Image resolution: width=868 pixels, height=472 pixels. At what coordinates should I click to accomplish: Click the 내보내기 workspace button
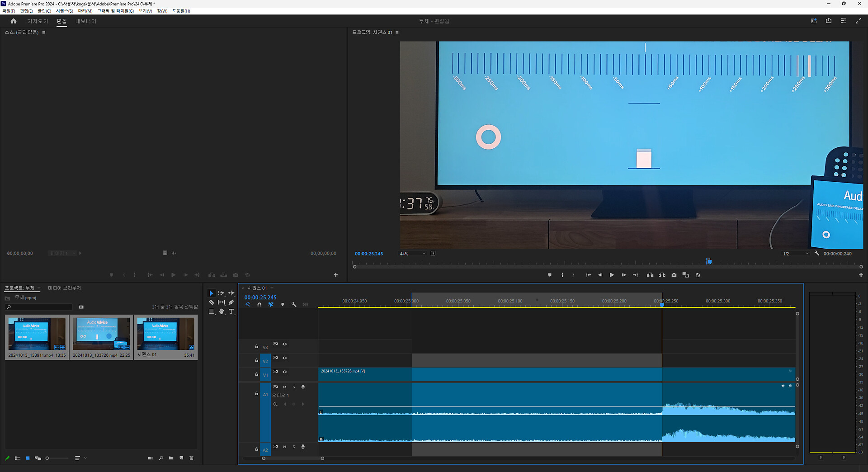tap(85, 21)
